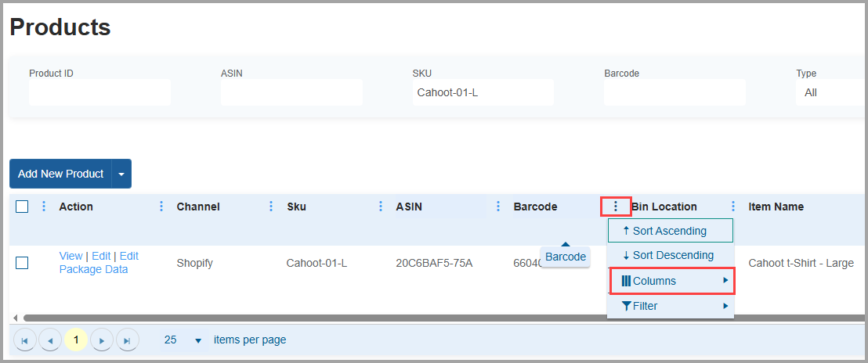868x363 pixels.
Task: Click the Edit link for Cahoot-01-L
Action: coord(101,257)
